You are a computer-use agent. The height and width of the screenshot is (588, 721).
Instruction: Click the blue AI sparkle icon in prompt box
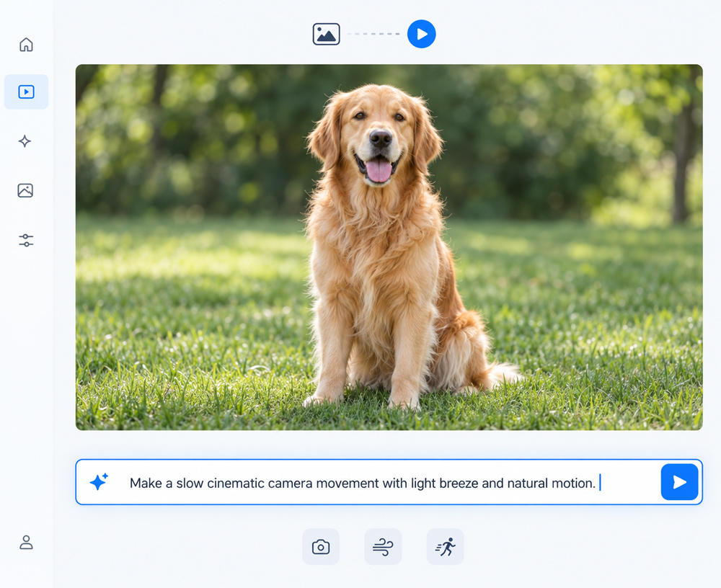coord(99,481)
